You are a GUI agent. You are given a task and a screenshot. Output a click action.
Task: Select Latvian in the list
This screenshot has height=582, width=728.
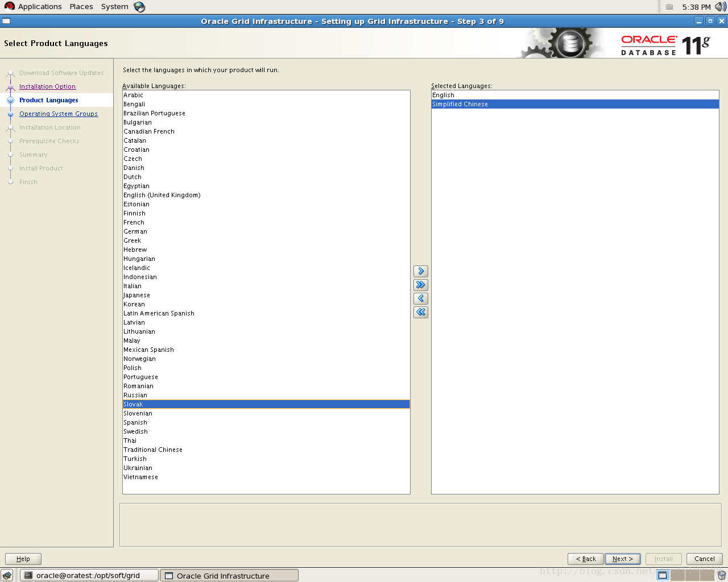pyautogui.click(x=266, y=322)
